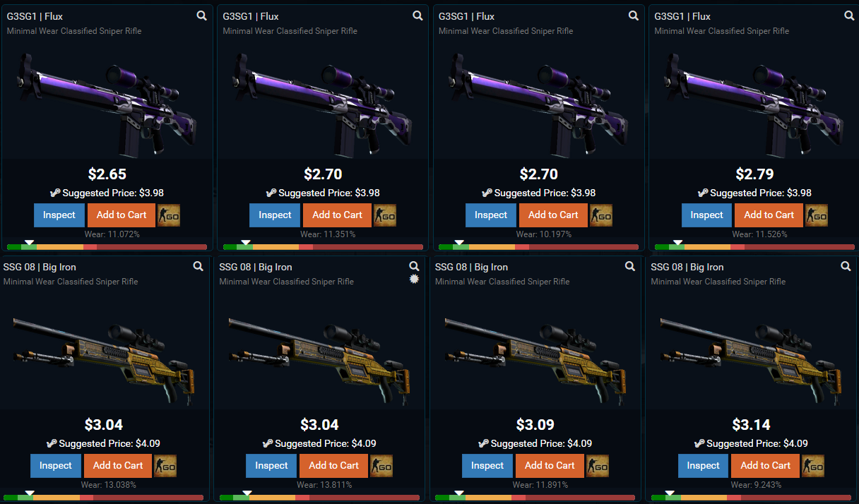Add the $2.79 G3SG1 Flux to cart
Screen dimensions: 859x504
[x=769, y=215]
